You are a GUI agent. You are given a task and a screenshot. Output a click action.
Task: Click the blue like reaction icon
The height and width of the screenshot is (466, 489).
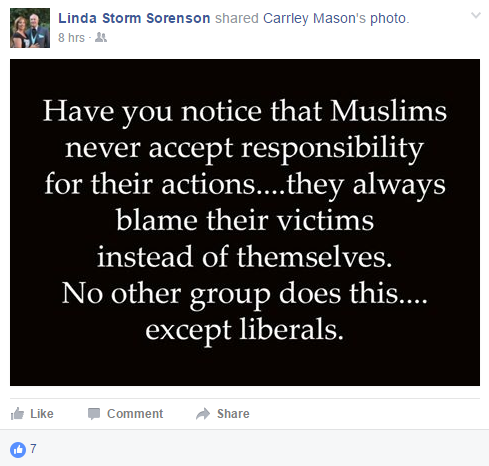(18, 450)
